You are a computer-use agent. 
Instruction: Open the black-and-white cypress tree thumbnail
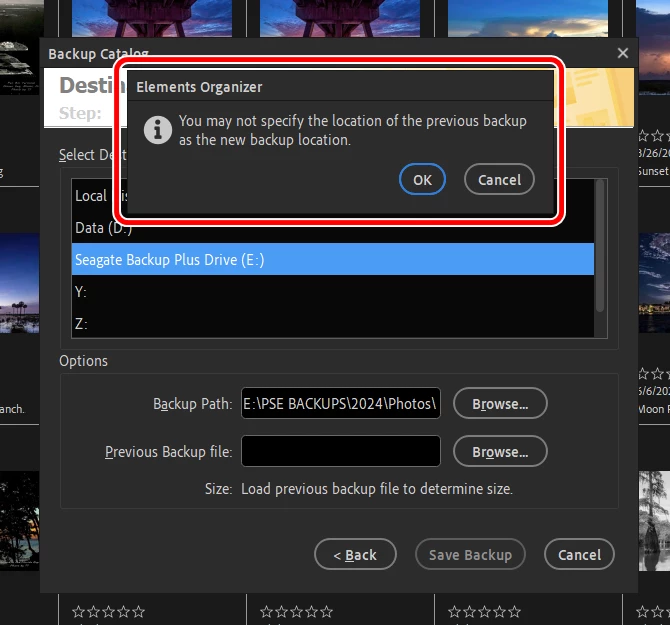click(654, 521)
